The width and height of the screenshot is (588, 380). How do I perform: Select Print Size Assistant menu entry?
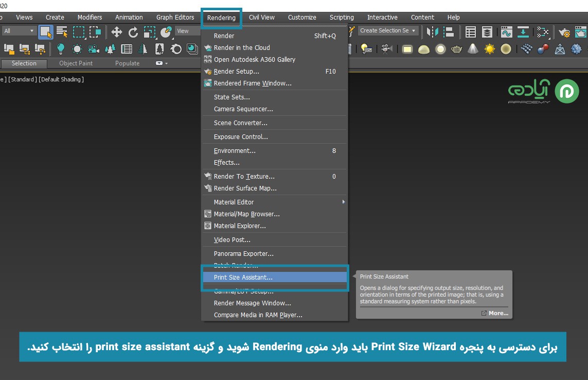coord(275,277)
